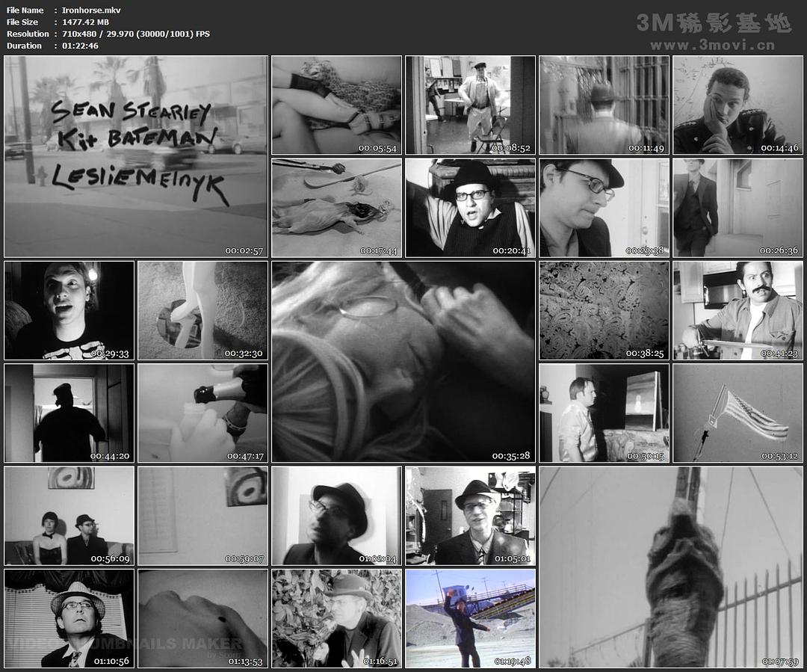Select the paisley pattern frame at 00:38:25
This screenshot has width=807, height=672.
(604, 310)
